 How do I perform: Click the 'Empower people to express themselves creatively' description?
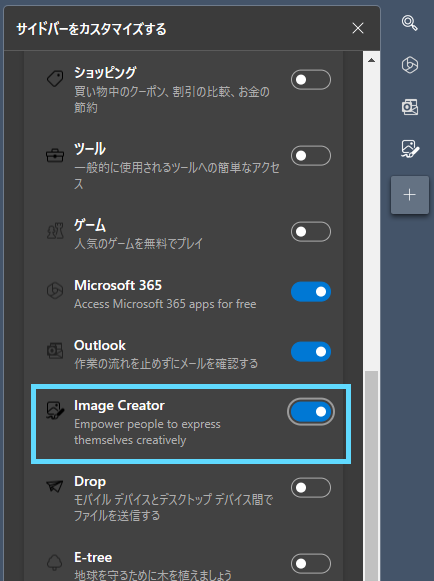(x=148, y=432)
